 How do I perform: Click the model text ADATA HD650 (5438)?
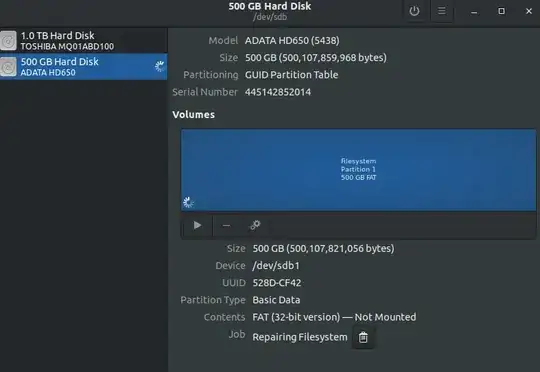[x=292, y=41]
